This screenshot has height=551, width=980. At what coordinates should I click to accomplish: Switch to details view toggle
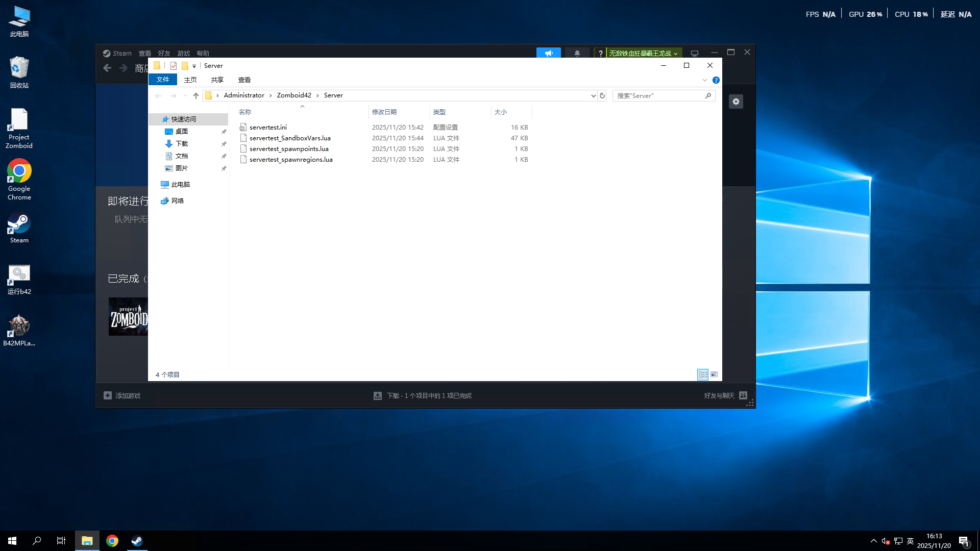703,374
